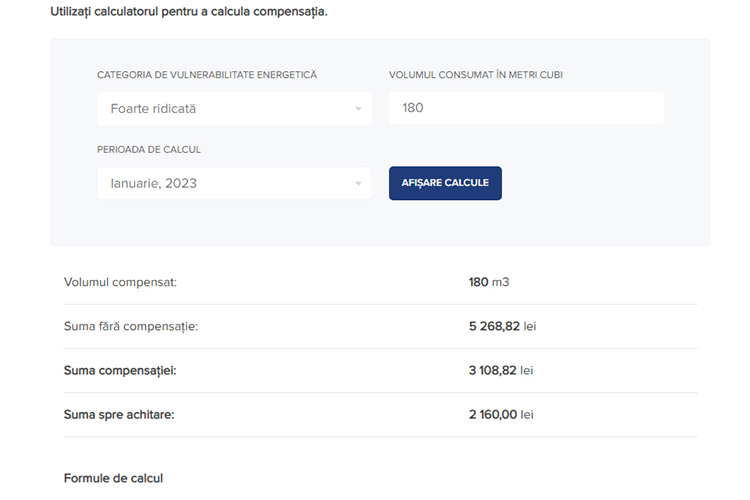Select the 'Volumul compensat:' row label

click(x=120, y=282)
